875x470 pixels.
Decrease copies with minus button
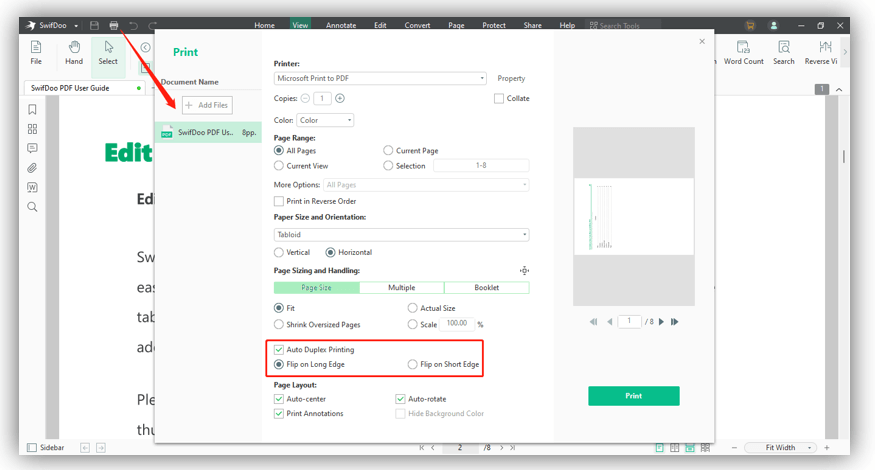[x=305, y=98]
